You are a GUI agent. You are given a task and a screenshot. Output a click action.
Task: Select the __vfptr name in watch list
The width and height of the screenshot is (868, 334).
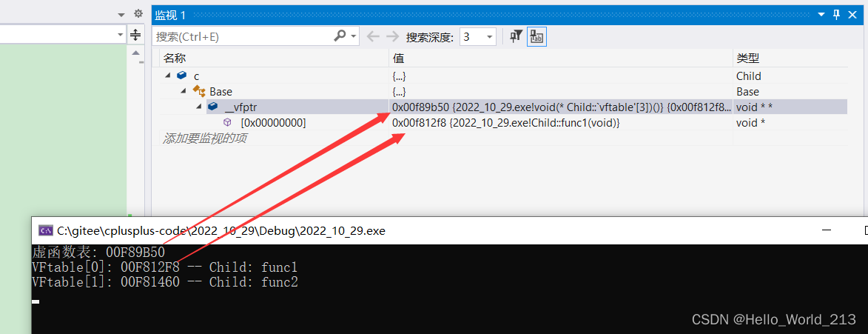pos(240,107)
